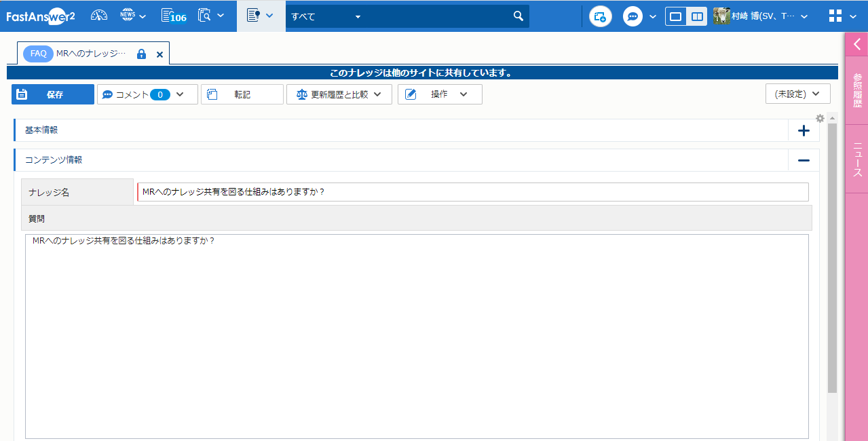
Task: Open the chat bubble icon in header
Action: (x=633, y=16)
